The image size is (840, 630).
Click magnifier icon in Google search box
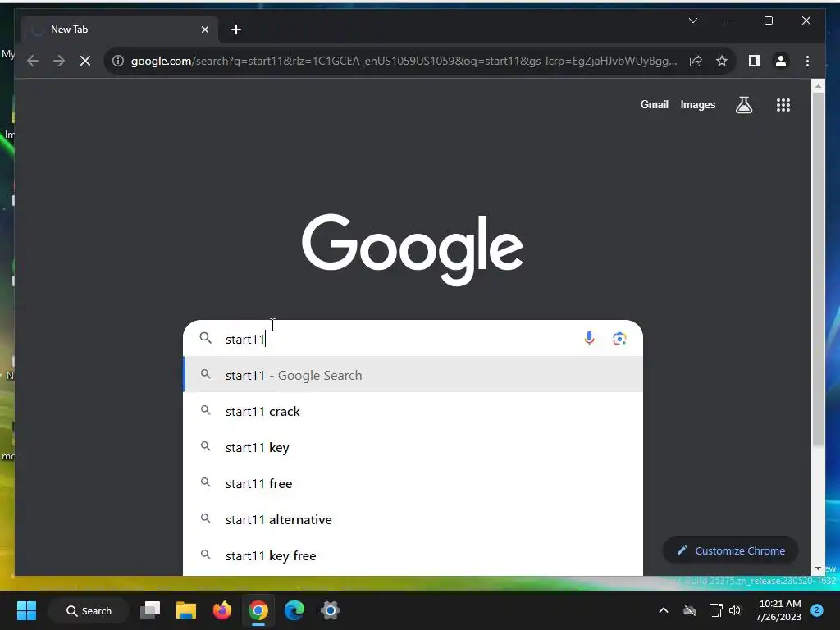[205, 338]
